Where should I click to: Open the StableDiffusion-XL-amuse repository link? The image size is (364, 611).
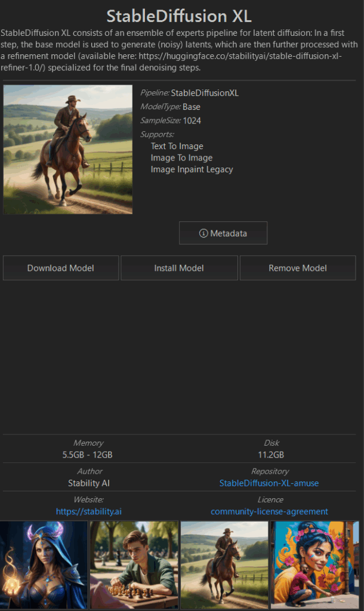tap(269, 483)
